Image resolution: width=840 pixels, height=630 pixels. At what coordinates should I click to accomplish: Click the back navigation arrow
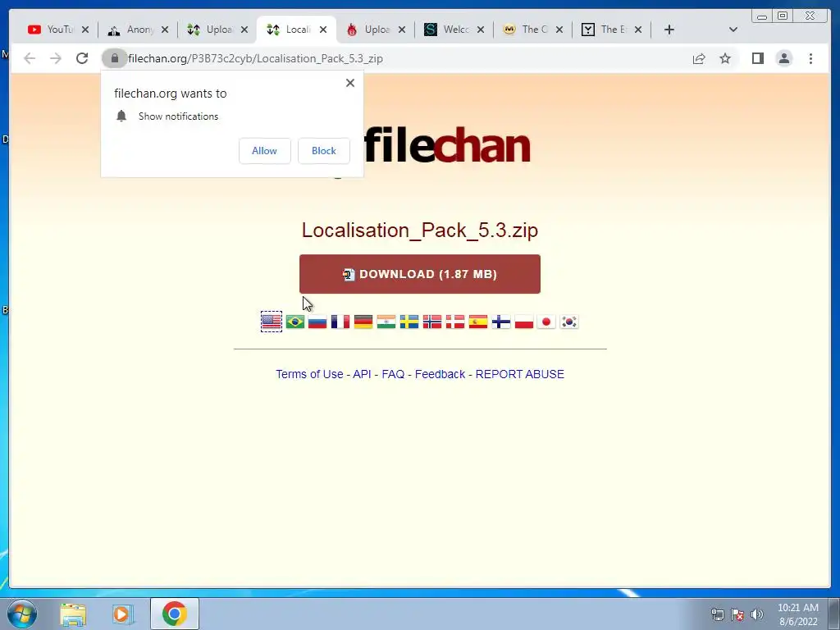pos(30,58)
